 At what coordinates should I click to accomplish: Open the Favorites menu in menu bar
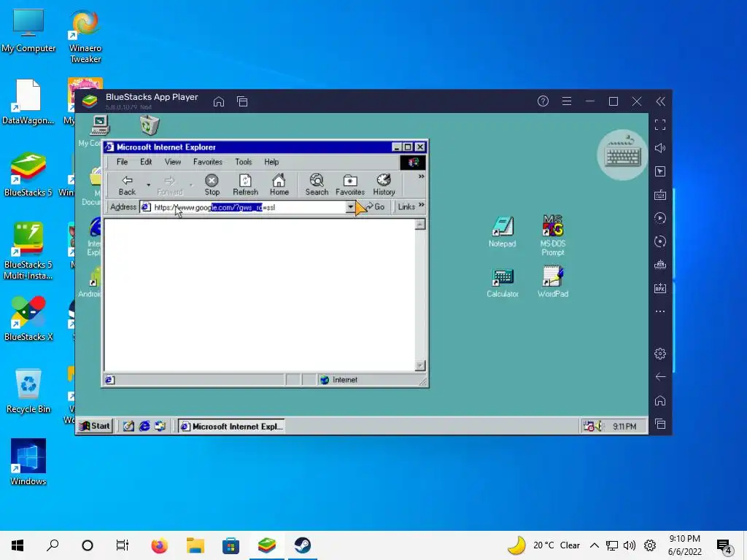(x=208, y=162)
